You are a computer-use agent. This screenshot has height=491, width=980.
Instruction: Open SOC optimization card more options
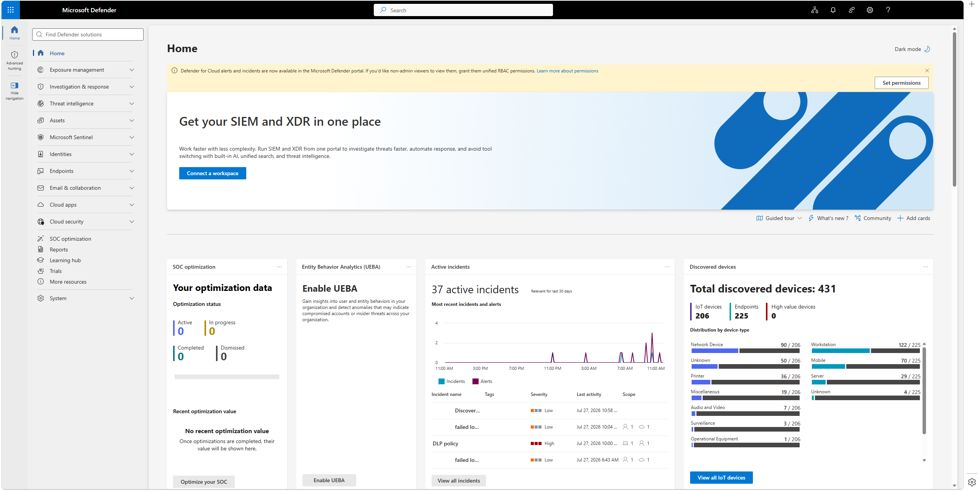(279, 267)
